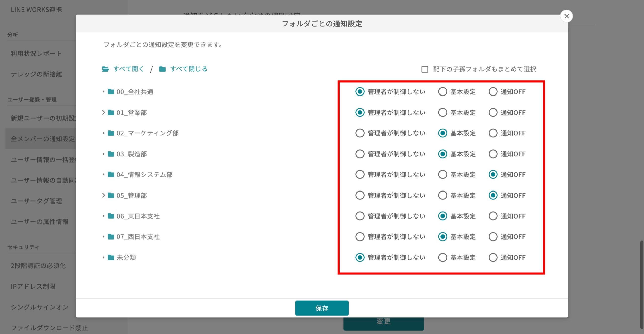The height and width of the screenshot is (334, 644).
Task: Click the page vertical scrollbar thumb
Action: pos(642,284)
